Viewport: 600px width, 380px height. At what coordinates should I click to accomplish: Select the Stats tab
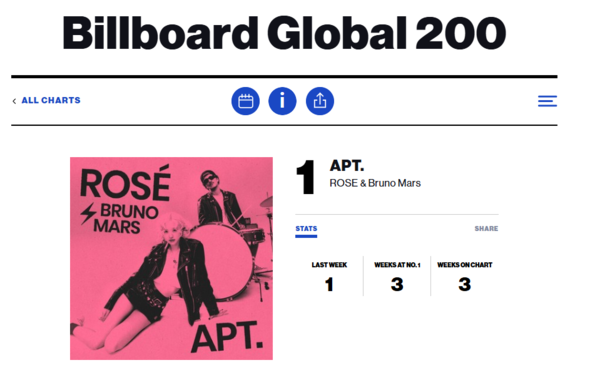[x=306, y=229]
